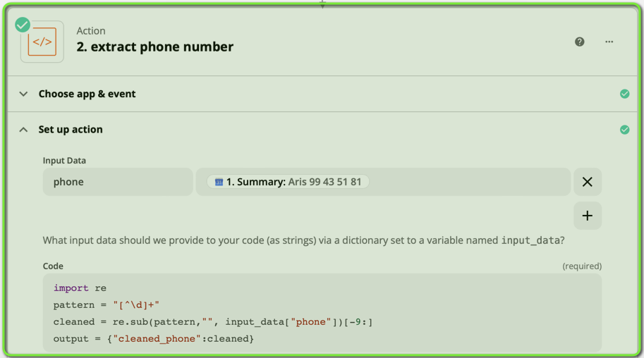Click the Code step app icon
The width and height of the screenshot is (644, 358).
42,42
